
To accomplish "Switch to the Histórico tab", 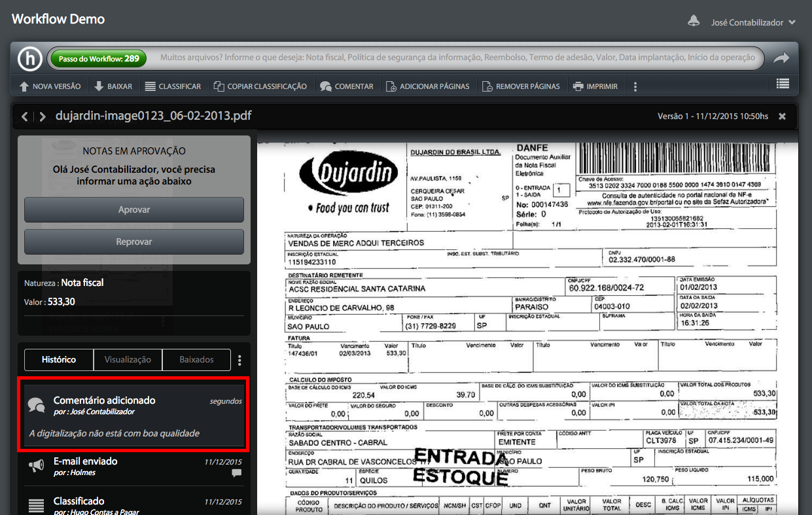I will pyautogui.click(x=59, y=359).
